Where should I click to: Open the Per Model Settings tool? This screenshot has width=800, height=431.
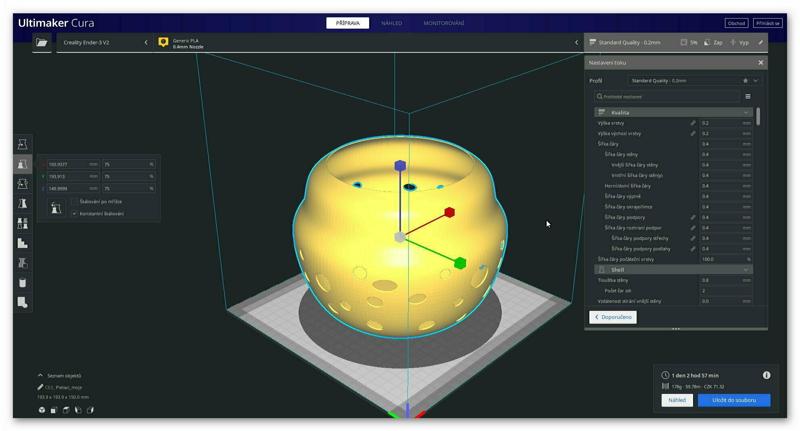(22, 223)
